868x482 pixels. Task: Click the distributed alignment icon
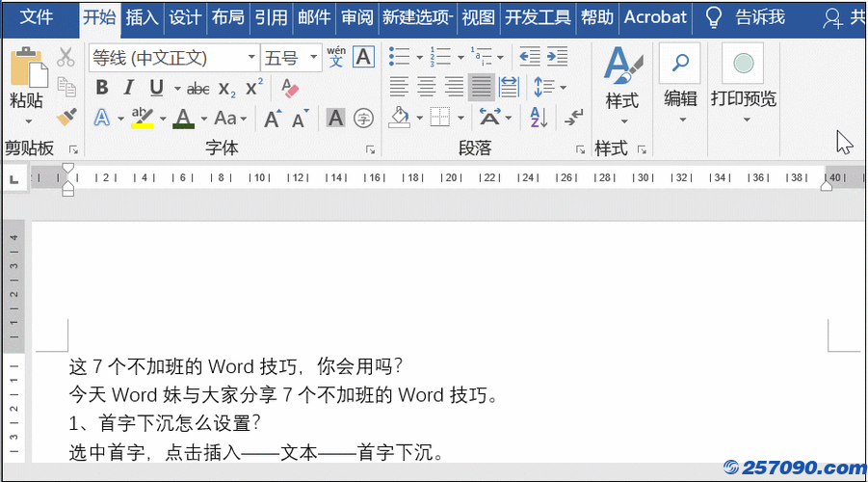click(x=508, y=87)
